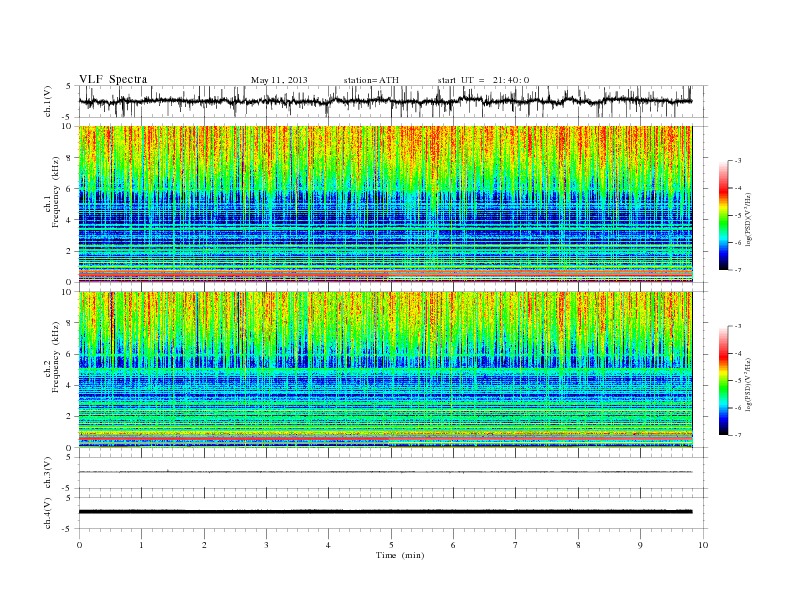Click the "VLF Spectra" plot title

[x=113, y=79]
